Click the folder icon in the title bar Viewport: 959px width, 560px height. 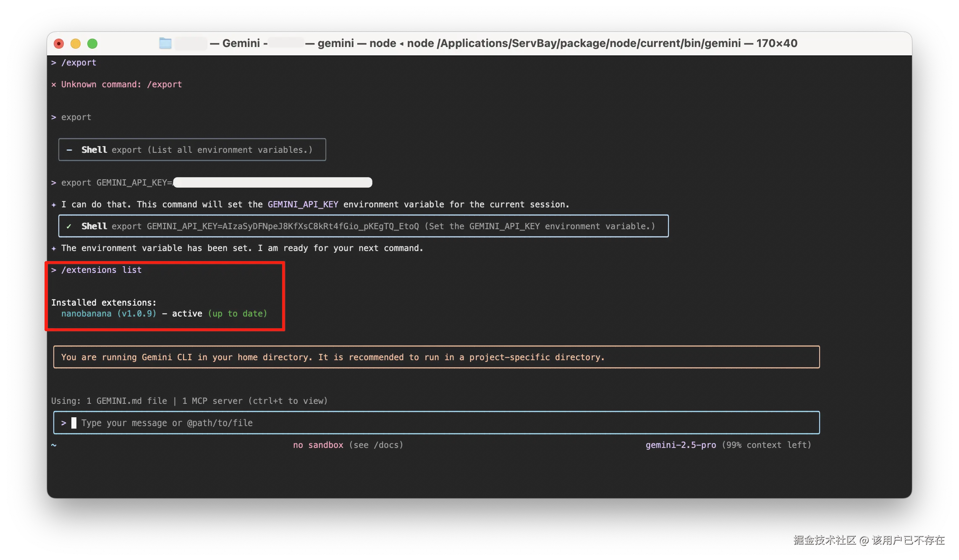point(165,43)
